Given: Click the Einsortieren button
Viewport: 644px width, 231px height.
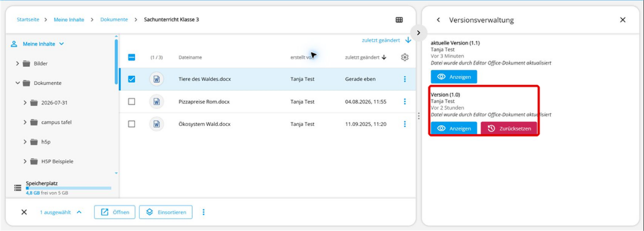Looking at the screenshot, I should coord(165,212).
